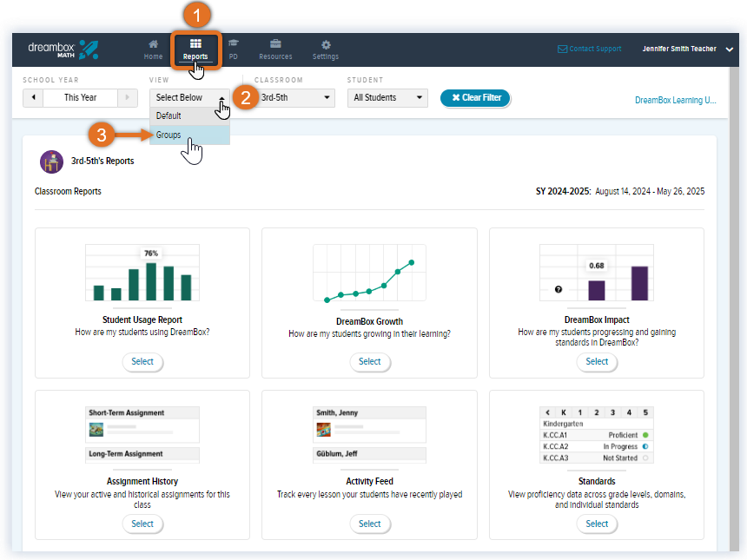This screenshot has width=747, height=560.
Task: Select the Student Usage Report
Action: click(142, 362)
